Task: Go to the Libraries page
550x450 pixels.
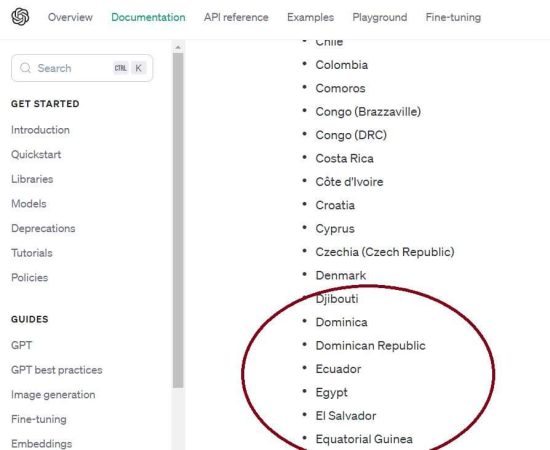Action: click(x=32, y=179)
